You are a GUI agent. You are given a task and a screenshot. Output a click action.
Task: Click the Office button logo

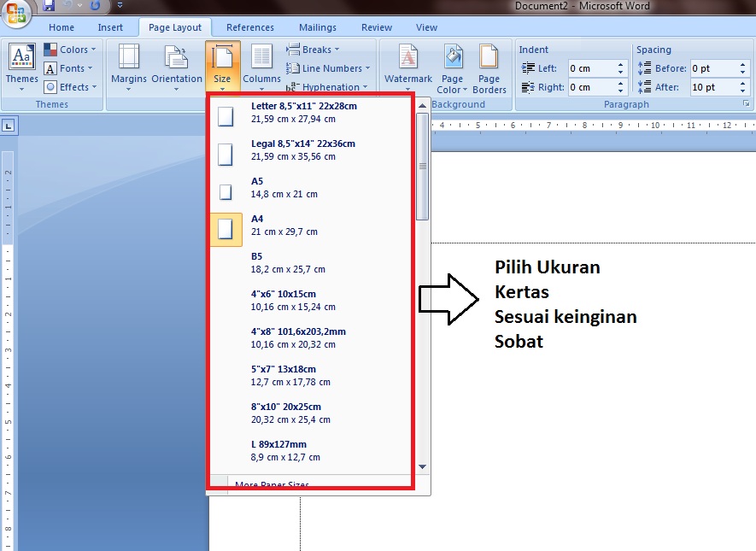(16, 13)
